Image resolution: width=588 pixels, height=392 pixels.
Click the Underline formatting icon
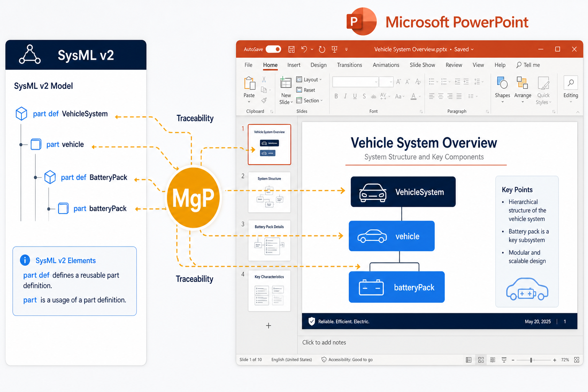(x=355, y=96)
